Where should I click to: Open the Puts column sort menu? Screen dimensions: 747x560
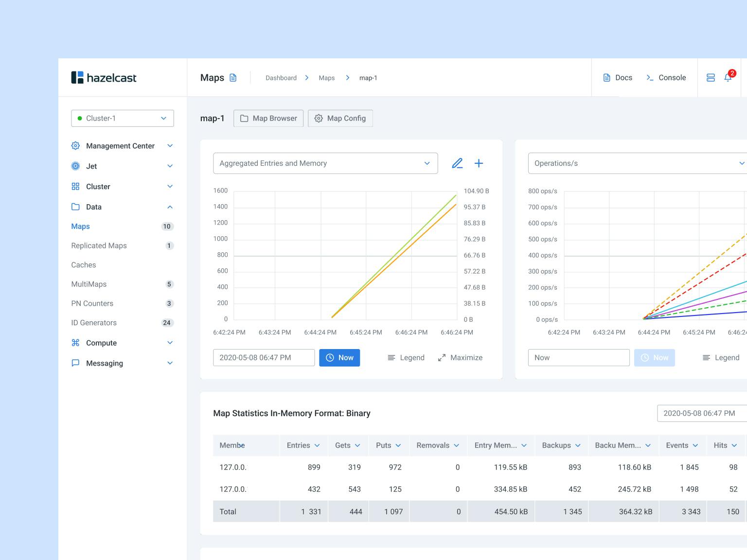[x=398, y=445]
